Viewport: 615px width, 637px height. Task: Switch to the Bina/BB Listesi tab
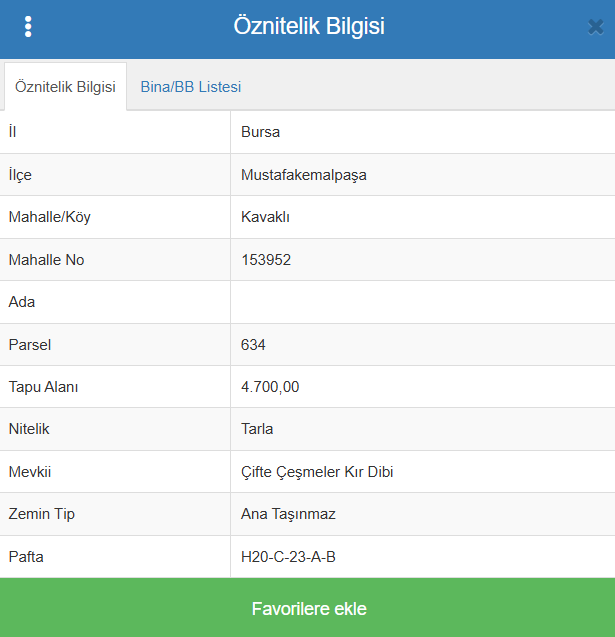click(191, 87)
